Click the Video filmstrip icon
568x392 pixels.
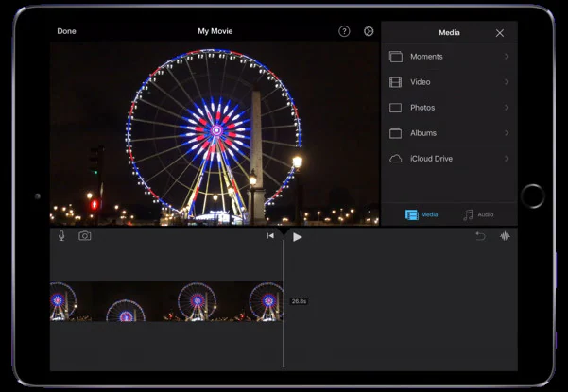tap(396, 82)
